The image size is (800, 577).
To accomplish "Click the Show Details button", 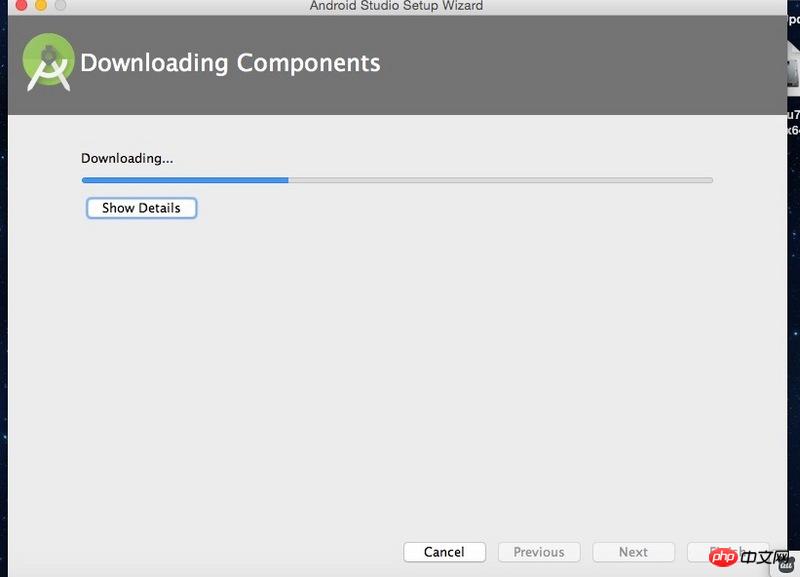I will point(141,208).
